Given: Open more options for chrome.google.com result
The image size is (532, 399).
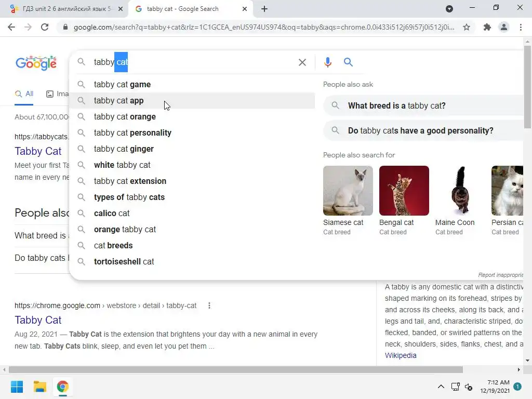Looking at the screenshot, I should click(x=209, y=305).
